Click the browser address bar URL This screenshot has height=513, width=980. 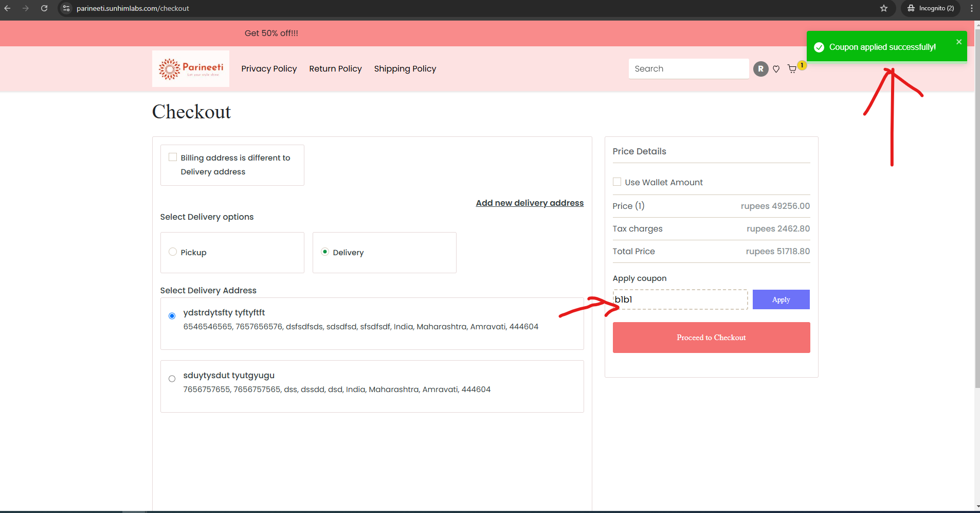(x=133, y=8)
